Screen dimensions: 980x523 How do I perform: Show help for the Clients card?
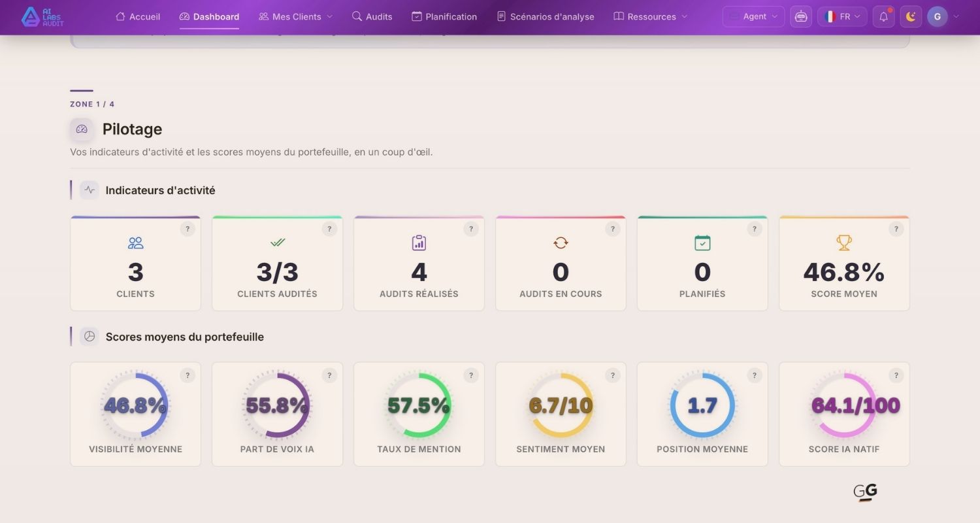click(x=188, y=229)
